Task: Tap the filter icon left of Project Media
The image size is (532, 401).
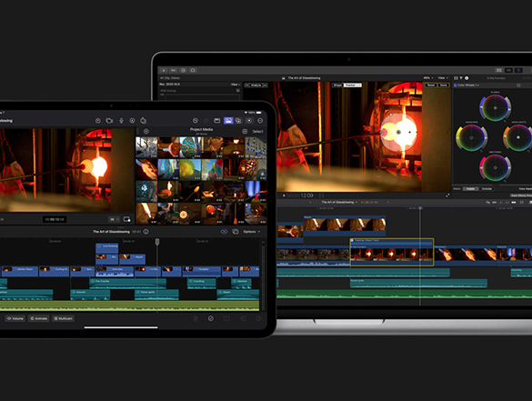Action: tap(146, 131)
